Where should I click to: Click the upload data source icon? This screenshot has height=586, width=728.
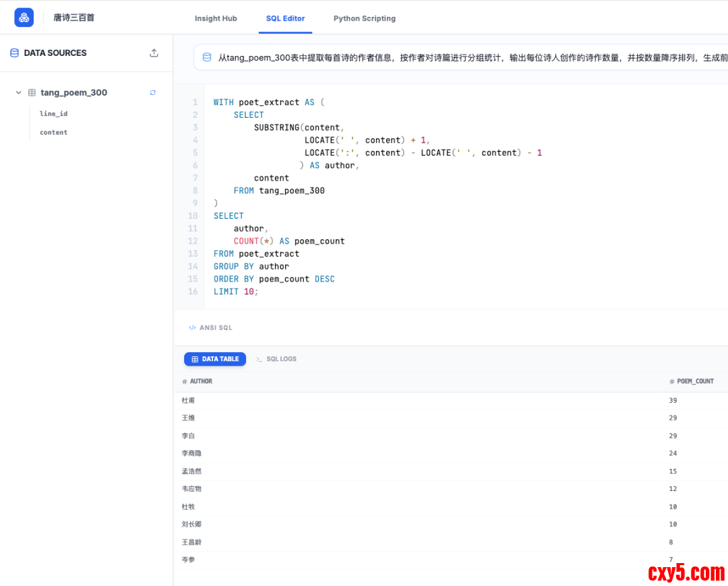click(x=154, y=53)
